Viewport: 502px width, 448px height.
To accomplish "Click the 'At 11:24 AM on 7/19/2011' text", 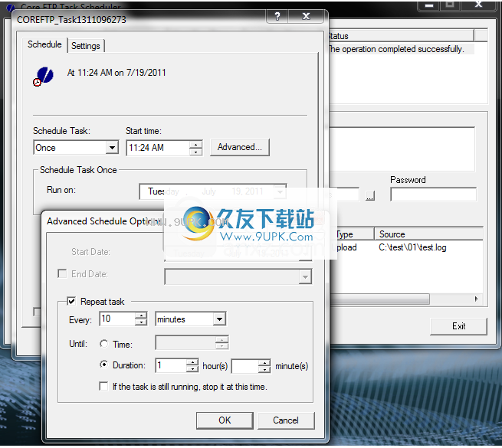I will tap(116, 73).
